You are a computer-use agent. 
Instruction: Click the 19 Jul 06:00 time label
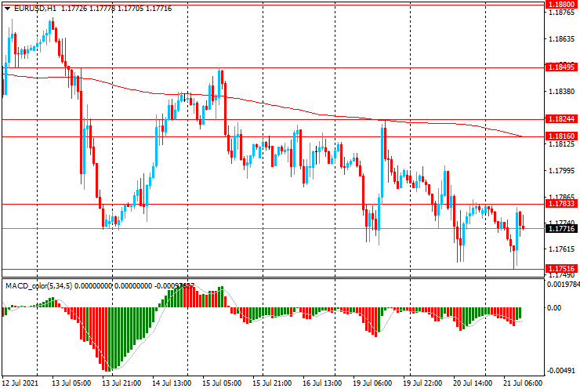click(x=372, y=383)
